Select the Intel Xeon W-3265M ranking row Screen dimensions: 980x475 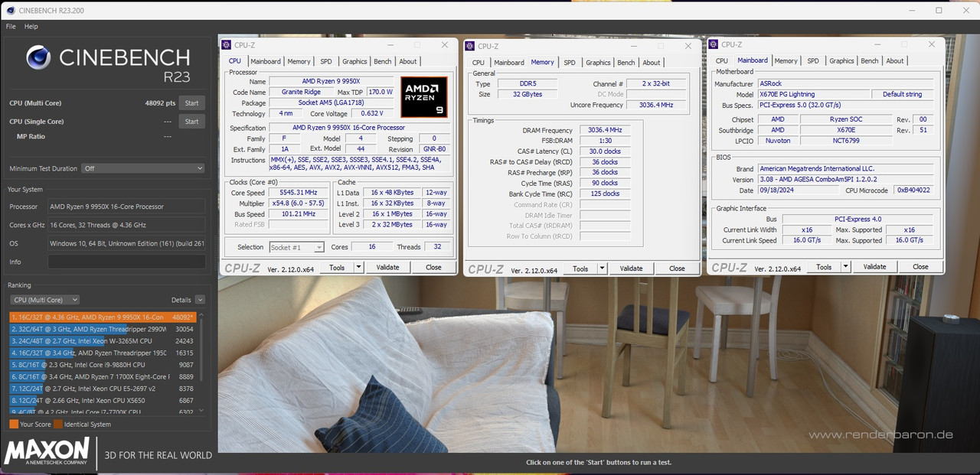[104, 340]
